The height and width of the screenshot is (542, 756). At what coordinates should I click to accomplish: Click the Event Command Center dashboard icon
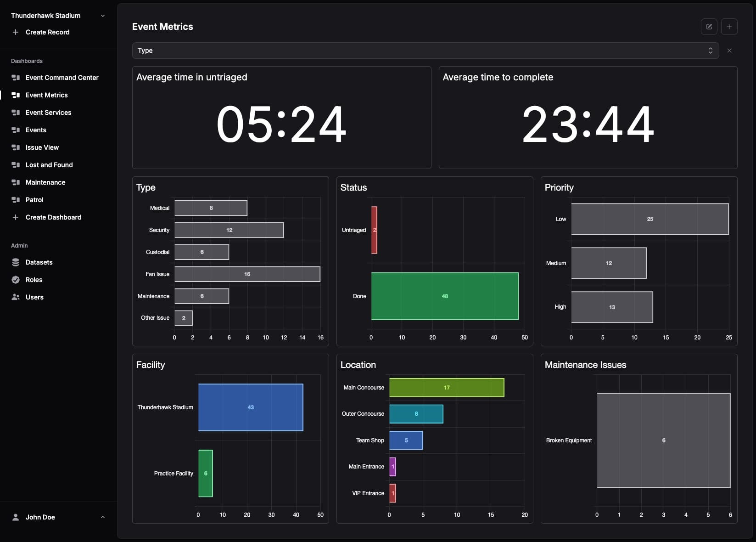pos(16,78)
